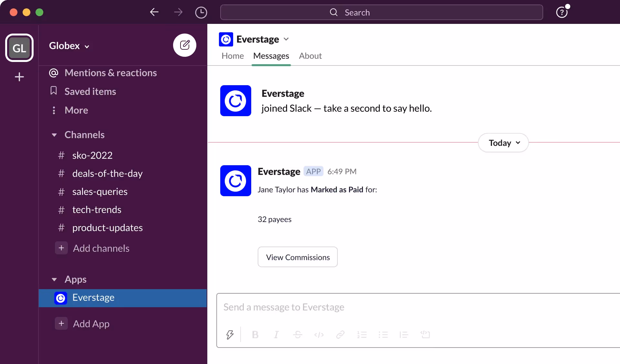Screen dimensions: 620x364
Task: Switch to the About tab
Action: pyautogui.click(x=310, y=56)
